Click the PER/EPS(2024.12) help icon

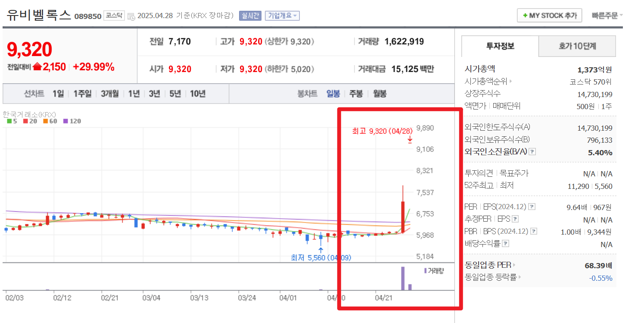pos(533,206)
